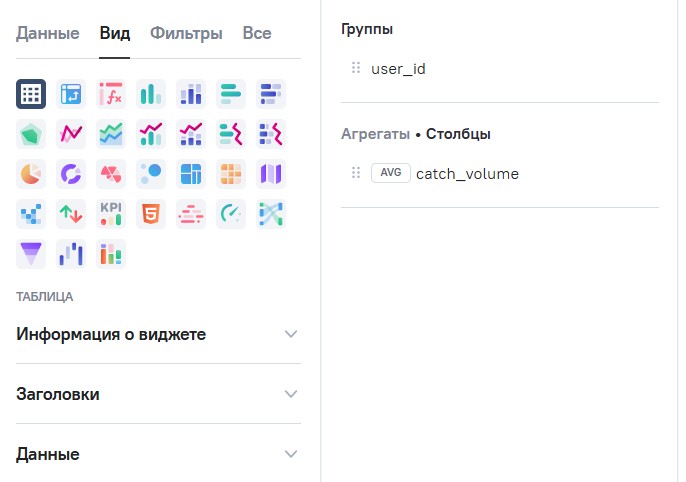The height and width of the screenshot is (482, 686).
Task: Pick the funnel chart widget icon
Action: click(31, 254)
